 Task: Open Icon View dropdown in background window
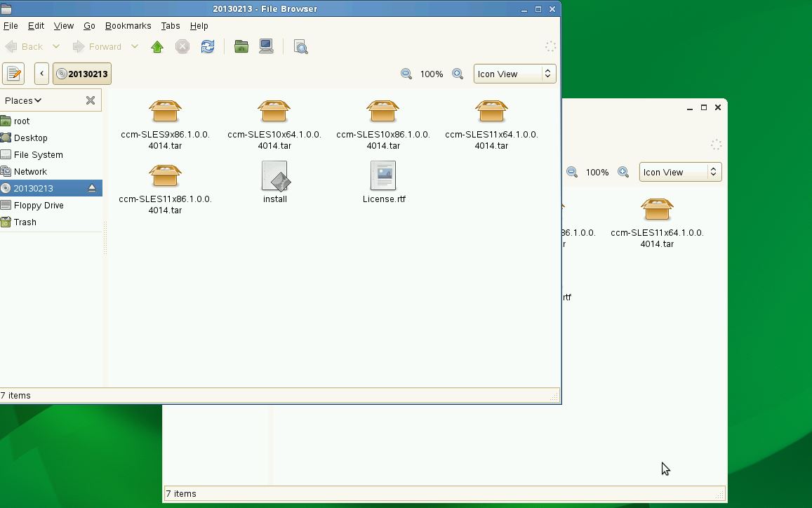[681, 172]
